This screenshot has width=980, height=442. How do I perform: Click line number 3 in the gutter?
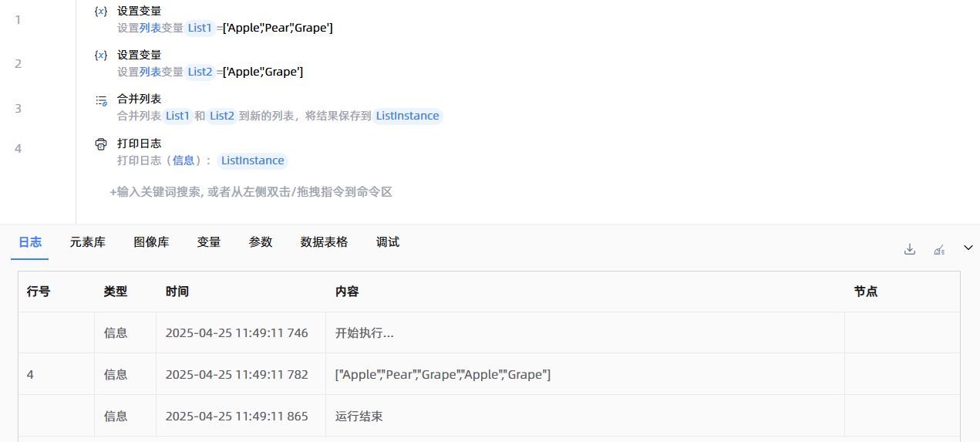click(18, 109)
